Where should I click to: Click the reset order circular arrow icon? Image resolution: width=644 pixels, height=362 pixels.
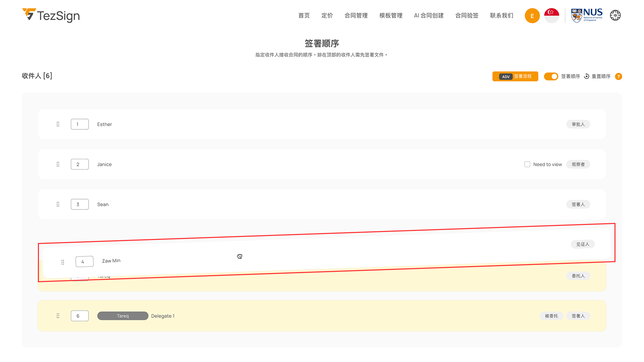pos(587,76)
